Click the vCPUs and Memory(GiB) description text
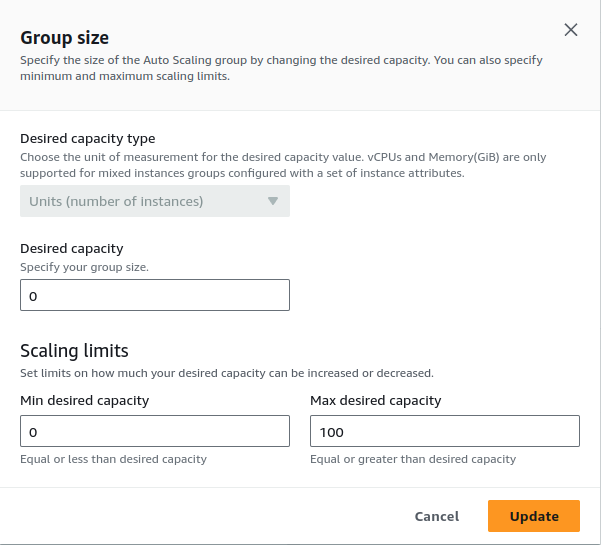The width and height of the screenshot is (601, 545). coord(283,165)
